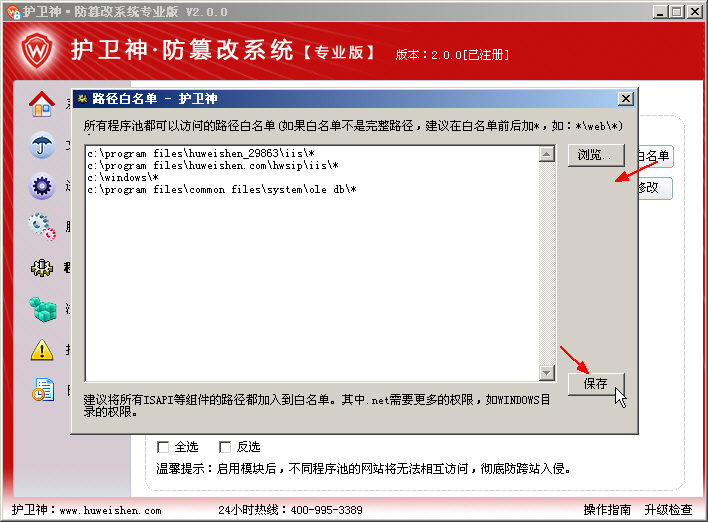Click the whitelist scrollbar track
Viewport: 708px width, 522px height.
[x=547, y=264]
